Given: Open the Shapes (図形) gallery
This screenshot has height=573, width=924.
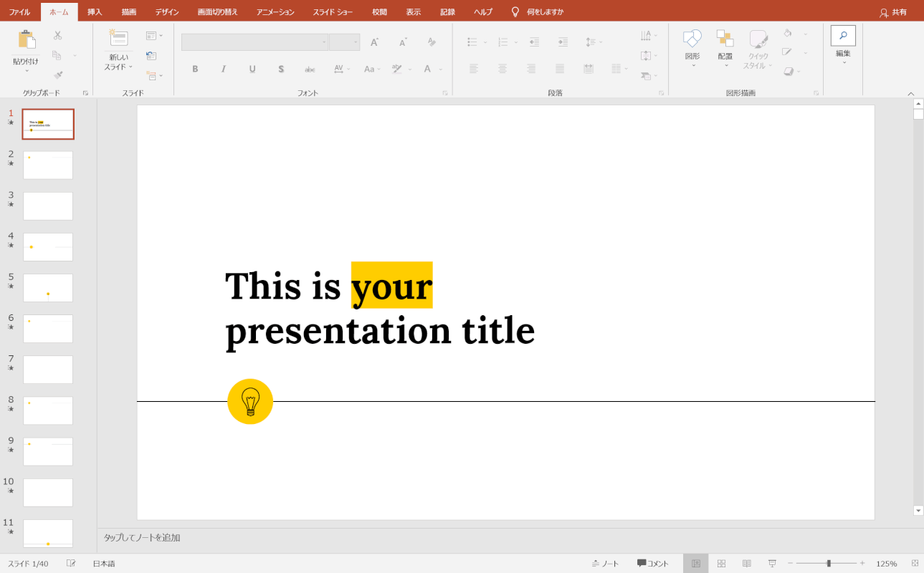Looking at the screenshot, I should pos(692,47).
